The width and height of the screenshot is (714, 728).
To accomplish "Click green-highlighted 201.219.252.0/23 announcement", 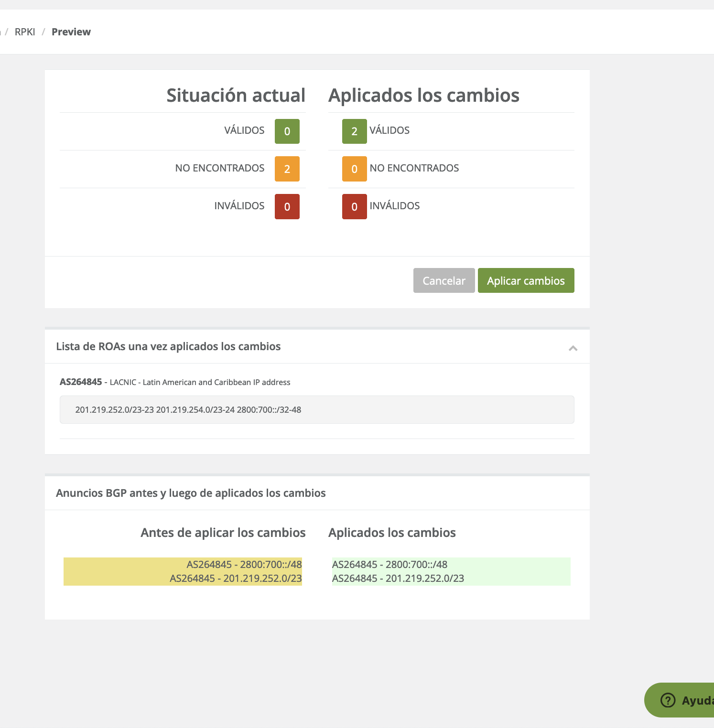I will point(398,578).
